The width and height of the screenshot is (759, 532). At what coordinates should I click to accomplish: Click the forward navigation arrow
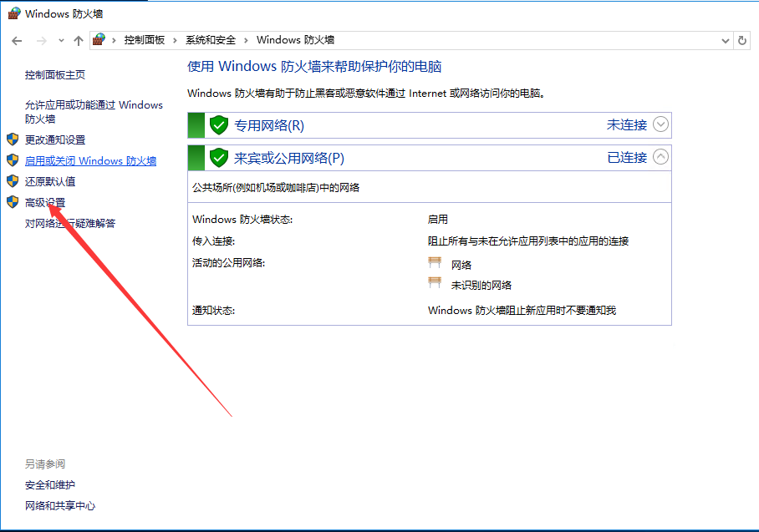(42, 41)
